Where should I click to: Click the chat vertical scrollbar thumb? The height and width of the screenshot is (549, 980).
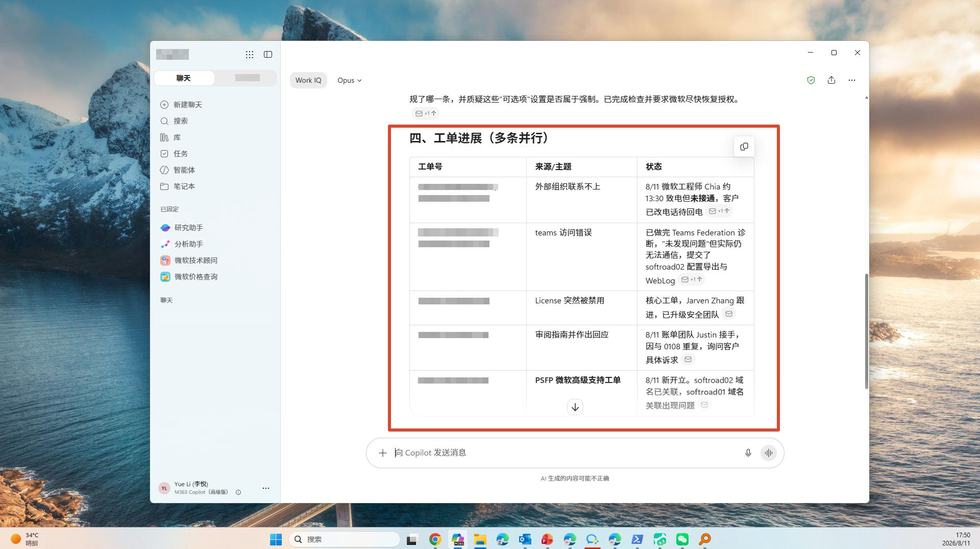pyautogui.click(x=866, y=331)
